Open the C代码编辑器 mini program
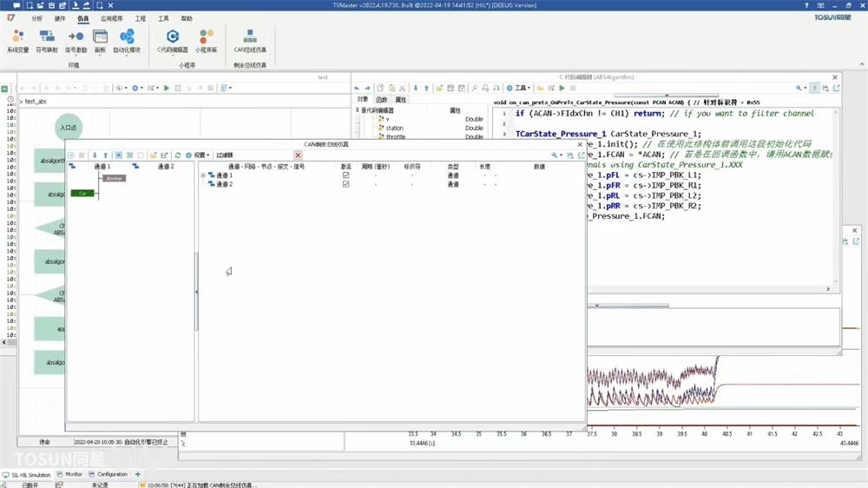 tap(173, 40)
